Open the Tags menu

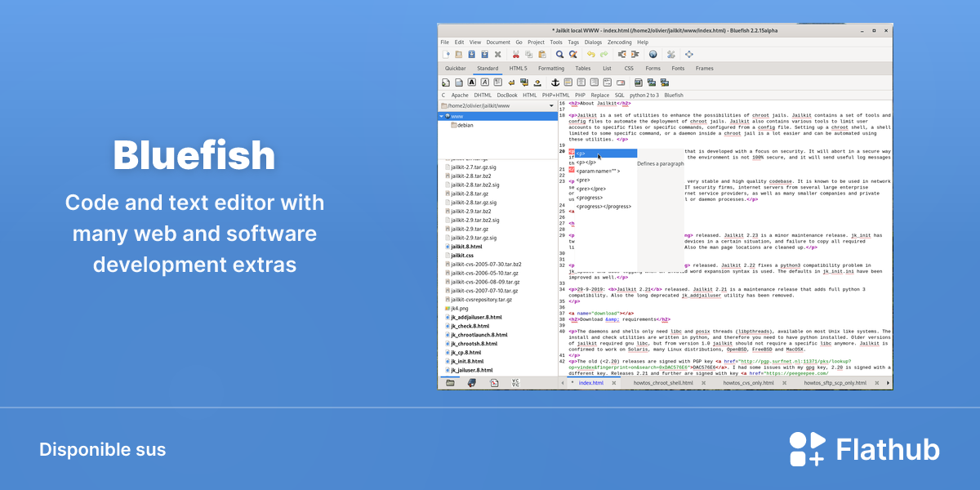click(573, 42)
